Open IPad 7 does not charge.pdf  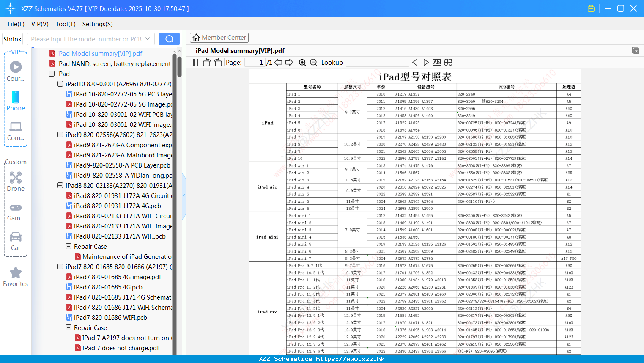click(x=121, y=348)
